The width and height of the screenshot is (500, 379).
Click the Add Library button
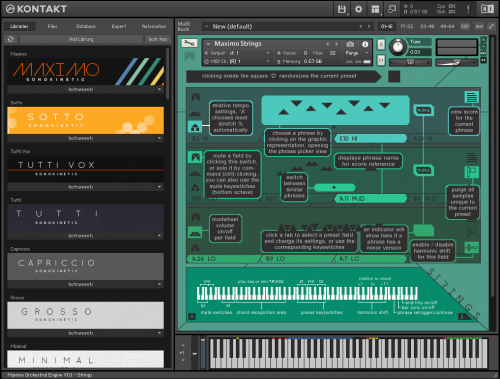(x=81, y=39)
